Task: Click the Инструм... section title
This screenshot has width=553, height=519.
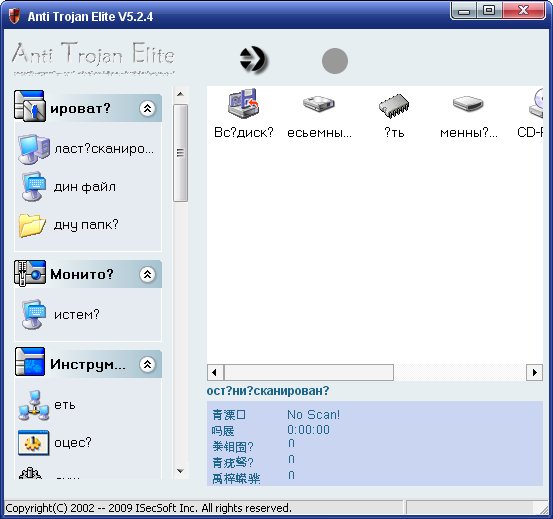Action: 87,364
